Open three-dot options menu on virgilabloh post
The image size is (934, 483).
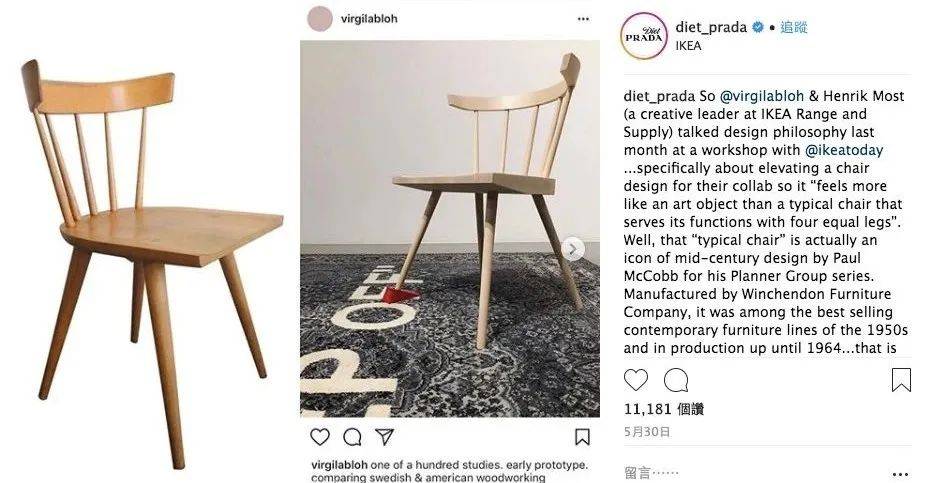583,19
